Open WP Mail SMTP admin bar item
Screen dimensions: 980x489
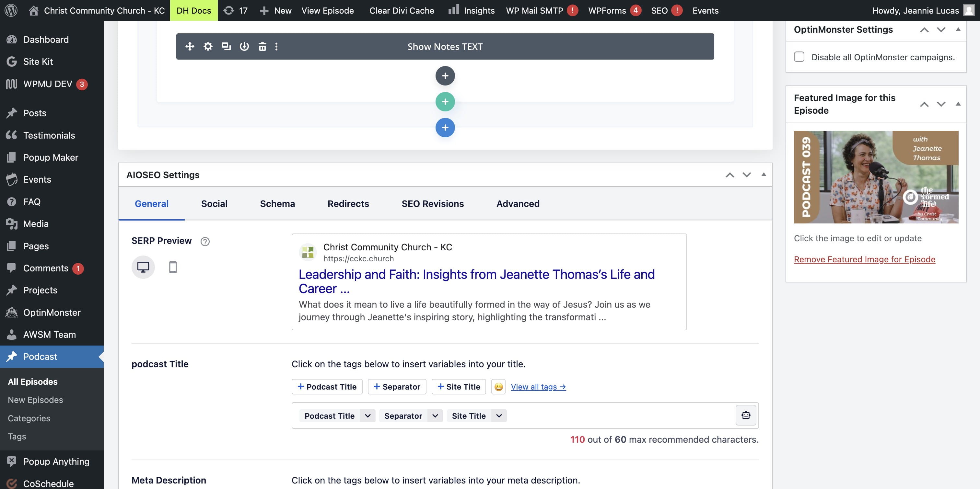(x=542, y=10)
